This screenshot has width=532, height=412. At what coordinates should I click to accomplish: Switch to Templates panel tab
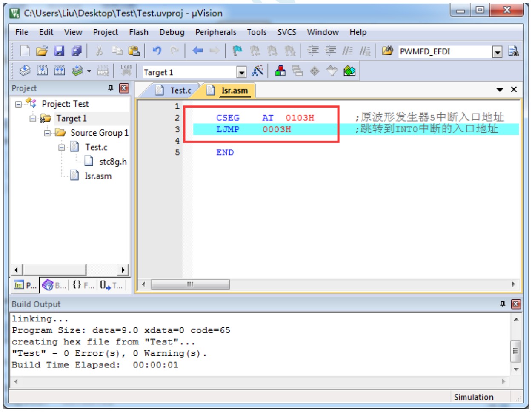112,285
